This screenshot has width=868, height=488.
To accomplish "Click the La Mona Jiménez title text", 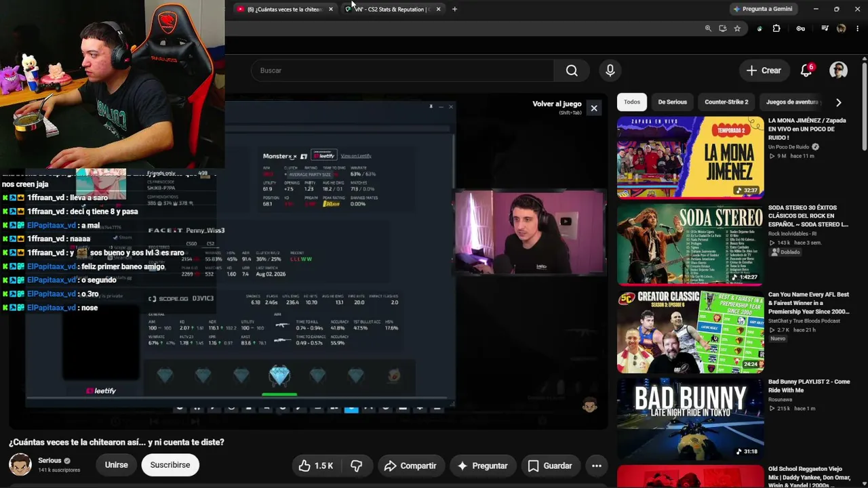I will click(807, 129).
